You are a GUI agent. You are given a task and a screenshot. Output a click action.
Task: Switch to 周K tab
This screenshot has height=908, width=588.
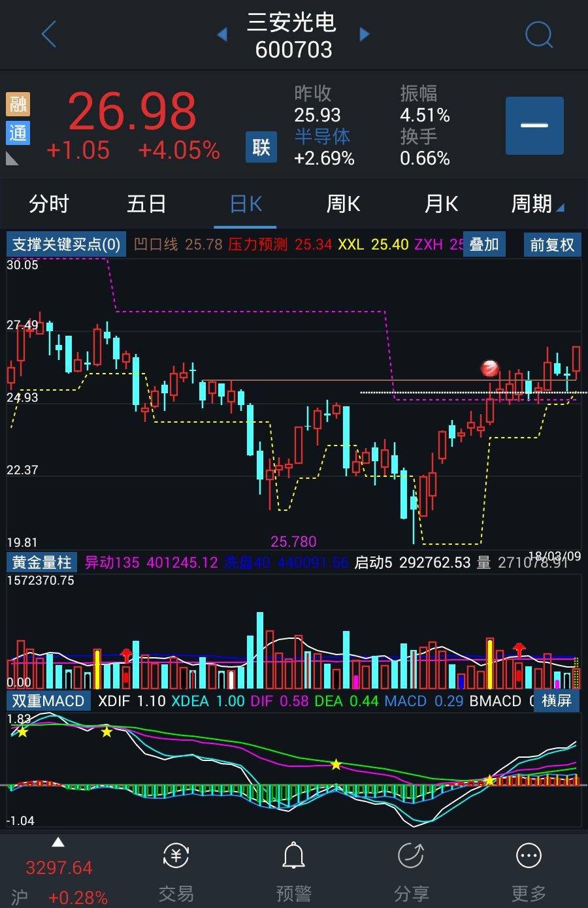pos(343,204)
